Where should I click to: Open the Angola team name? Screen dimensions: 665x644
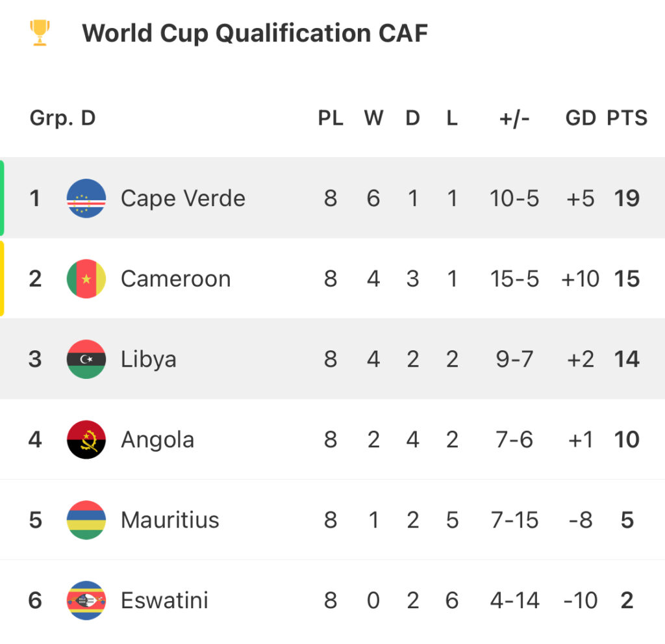tap(157, 440)
